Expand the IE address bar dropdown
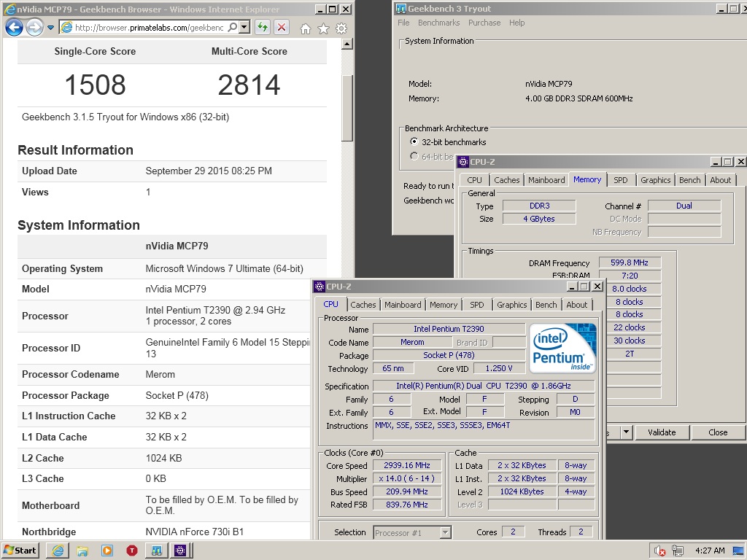 (244, 28)
